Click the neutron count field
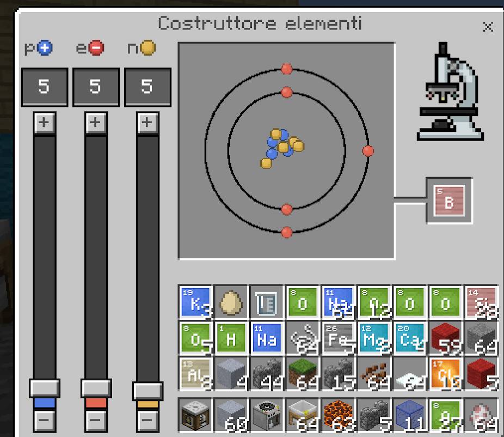The width and height of the screenshot is (504, 437). coord(147,87)
